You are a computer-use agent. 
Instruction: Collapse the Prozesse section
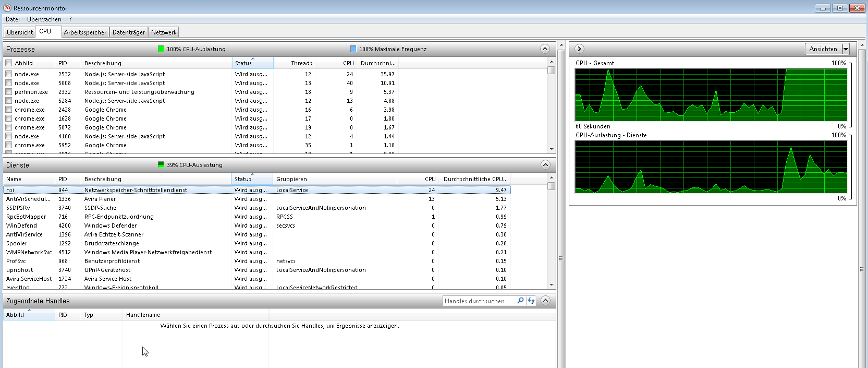point(545,49)
